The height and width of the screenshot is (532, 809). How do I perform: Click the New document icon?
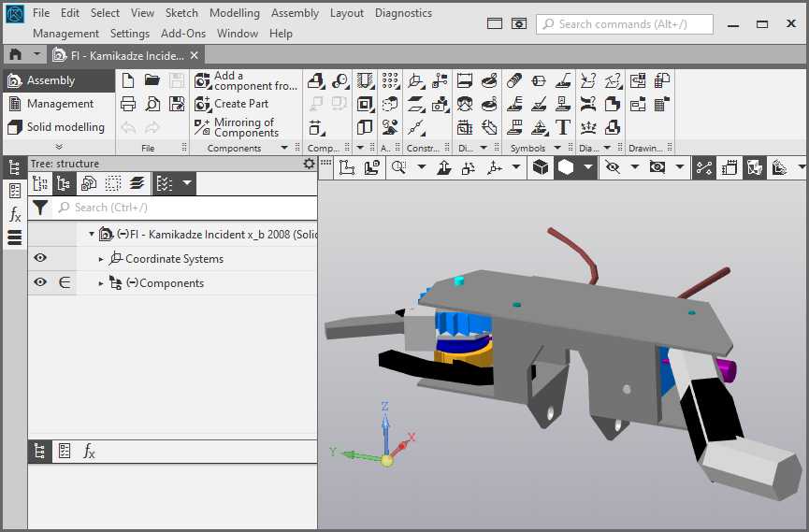[x=128, y=81]
